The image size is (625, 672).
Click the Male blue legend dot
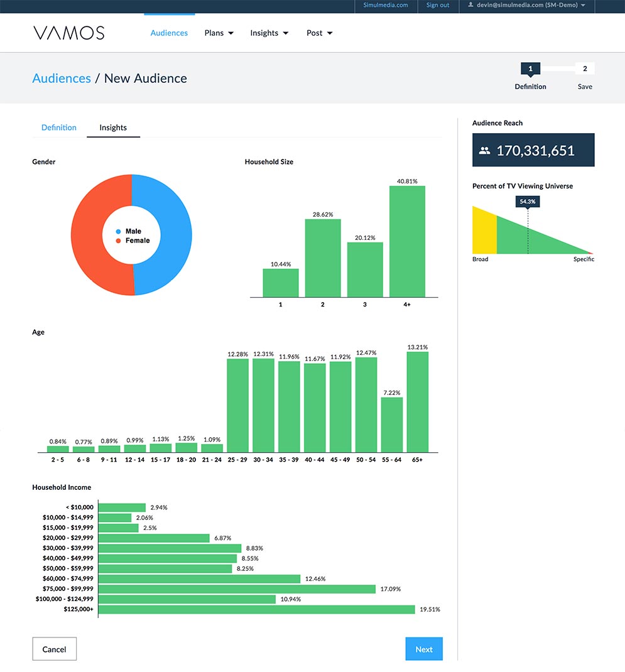coord(118,231)
